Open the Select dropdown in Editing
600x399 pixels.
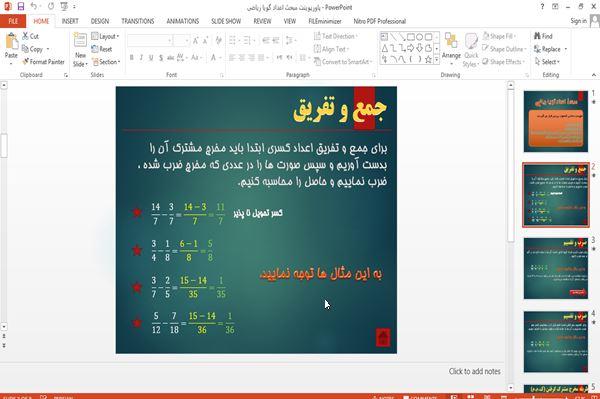pos(547,62)
